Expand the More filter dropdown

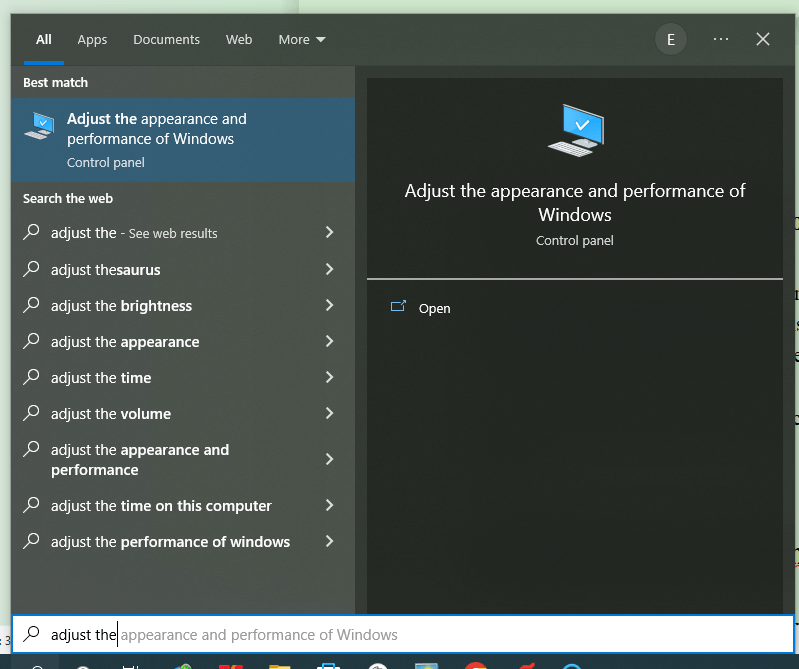(302, 40)
